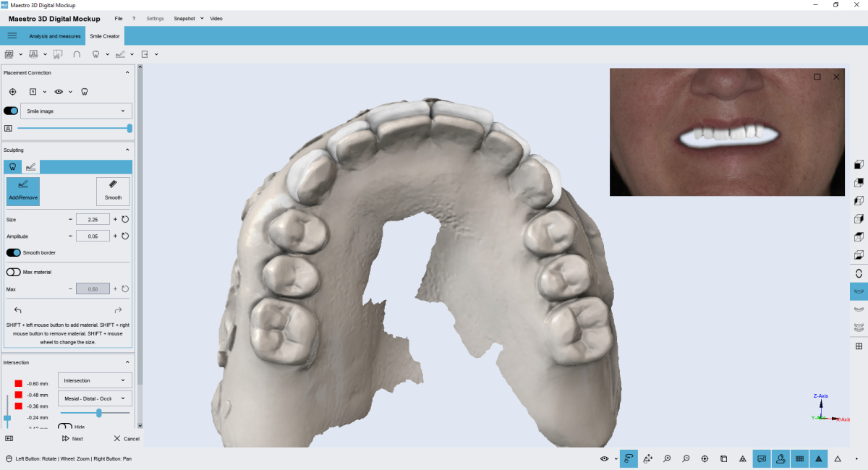Open the Video menu

click(x=216, y=18)
